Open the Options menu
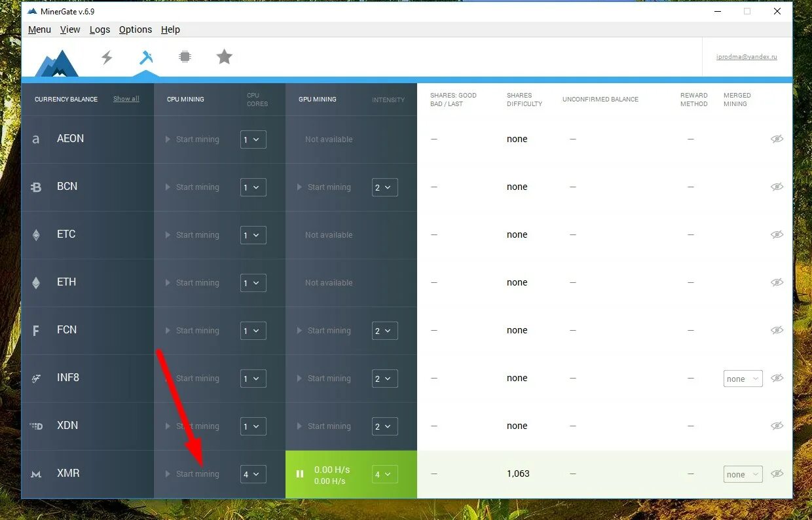This screenshot has width=812, height=520. (136, 29)
